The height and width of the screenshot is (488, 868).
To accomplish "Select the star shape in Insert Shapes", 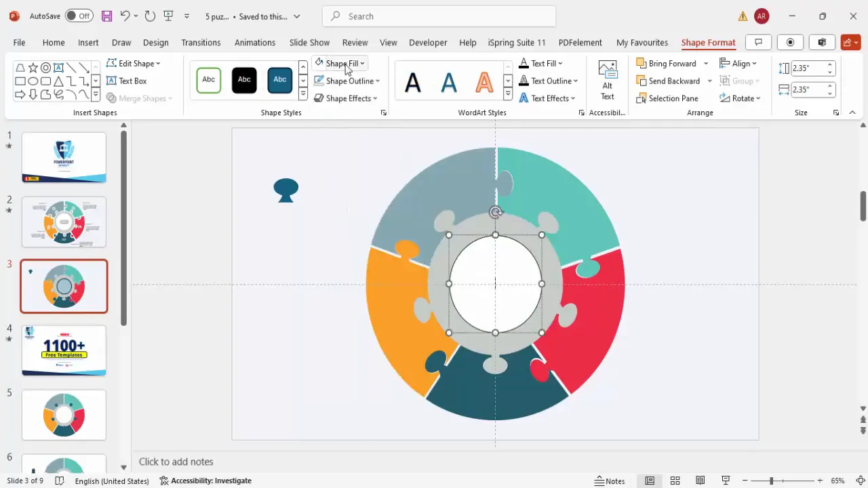I will [x=33, y=68].
